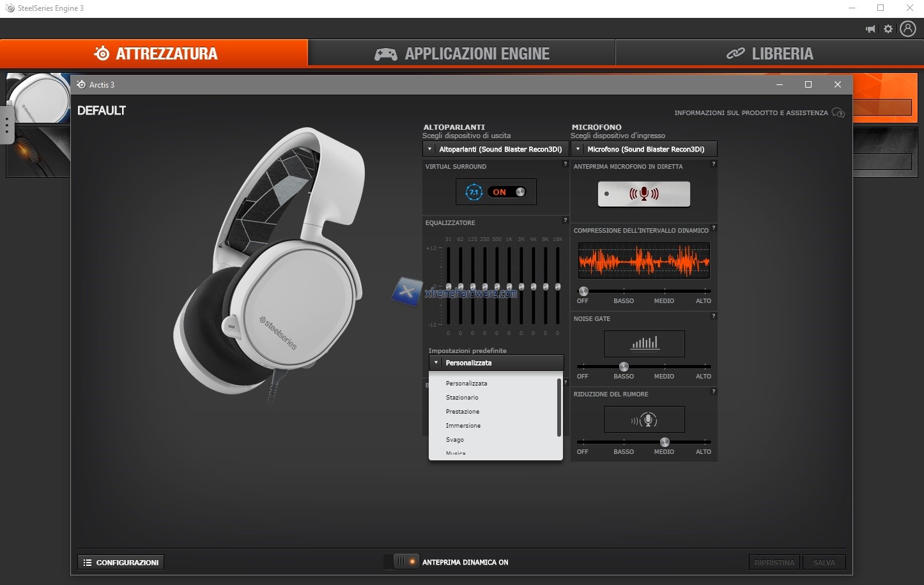Click the noise reduction microphone icon
Image resolution: width=924 pixels, height=585 pixels.
644,420
